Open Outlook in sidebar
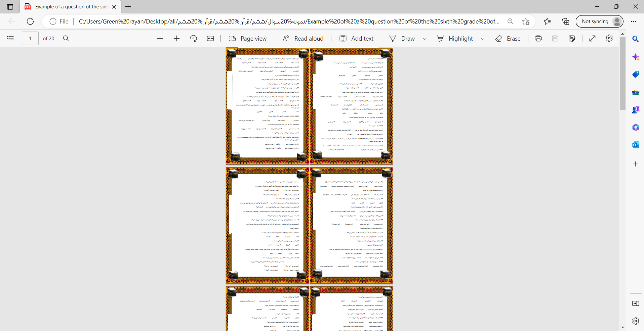Screen dimensions: 644x331 pos(635,145)
